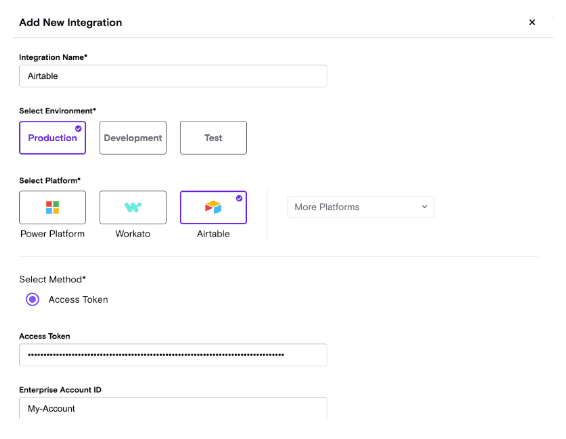Click the Add New Integration title
The height and width of the screenshot is (439, 566).
(x=70, y=22)
